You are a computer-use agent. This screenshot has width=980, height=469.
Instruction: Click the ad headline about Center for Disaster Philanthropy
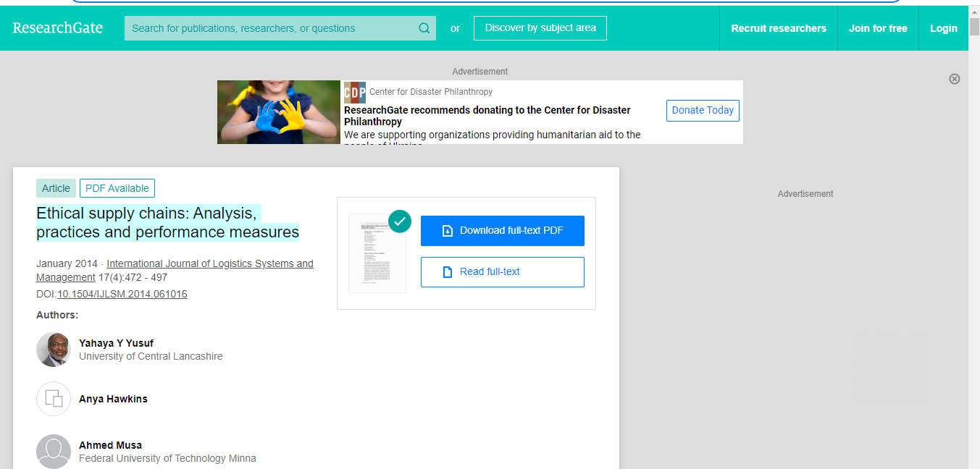[487, 116]
